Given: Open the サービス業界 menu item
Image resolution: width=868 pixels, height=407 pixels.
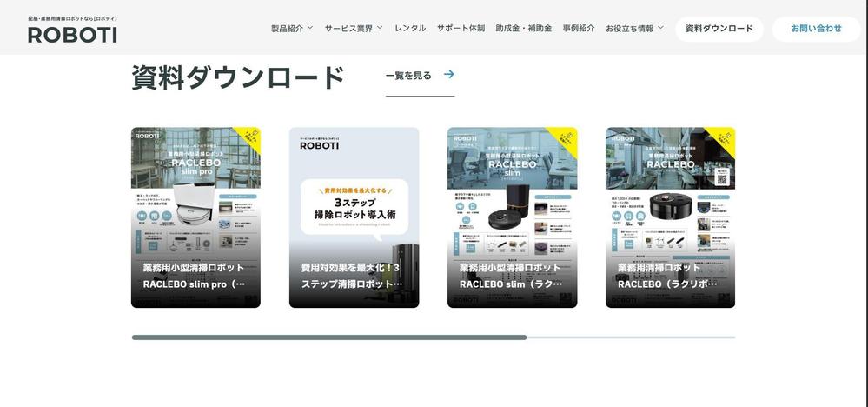Looking at the screenshot, I should (x=348, y=28).
